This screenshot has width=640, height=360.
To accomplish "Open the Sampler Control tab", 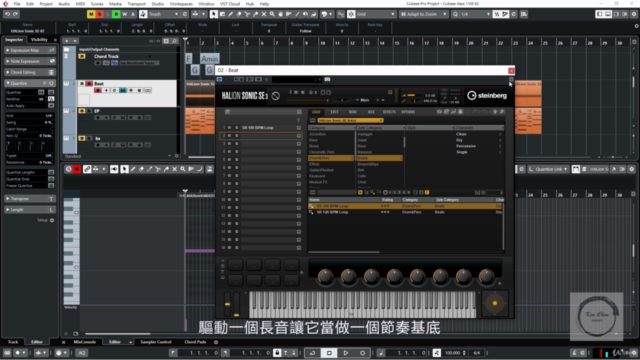I will pos(156,342).
